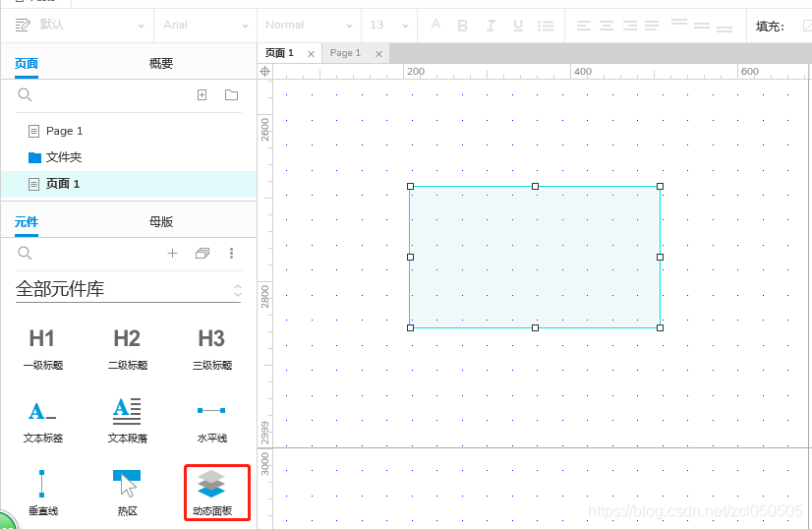Click the 填充 fill color swatch
812x529 pixels.
coord(807,26)
